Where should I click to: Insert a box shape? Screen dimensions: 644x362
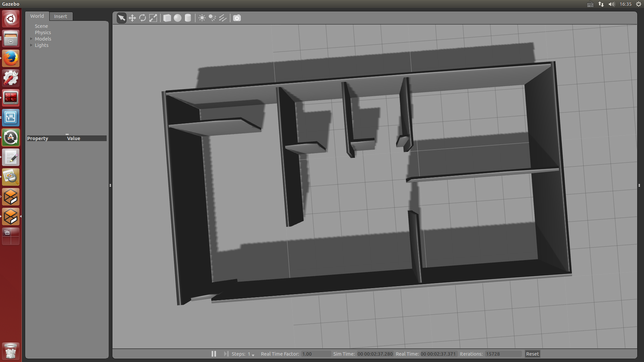(x=167, y=18)
